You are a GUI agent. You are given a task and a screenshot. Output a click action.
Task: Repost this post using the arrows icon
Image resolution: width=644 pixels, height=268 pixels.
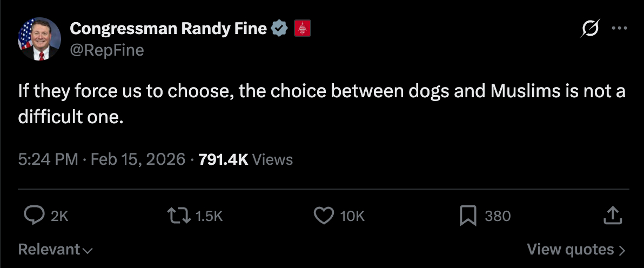coord(179,216)
